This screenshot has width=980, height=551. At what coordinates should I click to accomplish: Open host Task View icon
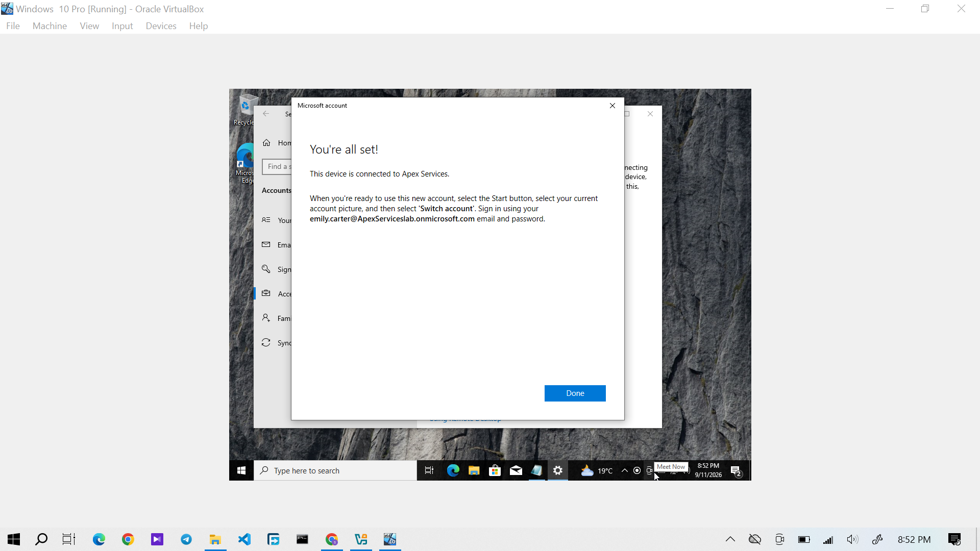[69, 539]
